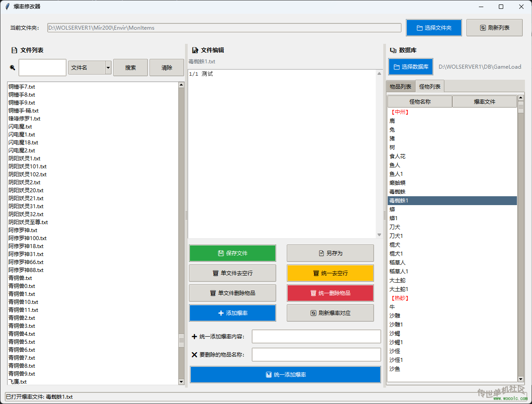The height and width of the screenshot is (404, 532).
Task: Click the blue 添加爆率 plus button
Action: tap(232, 313)
